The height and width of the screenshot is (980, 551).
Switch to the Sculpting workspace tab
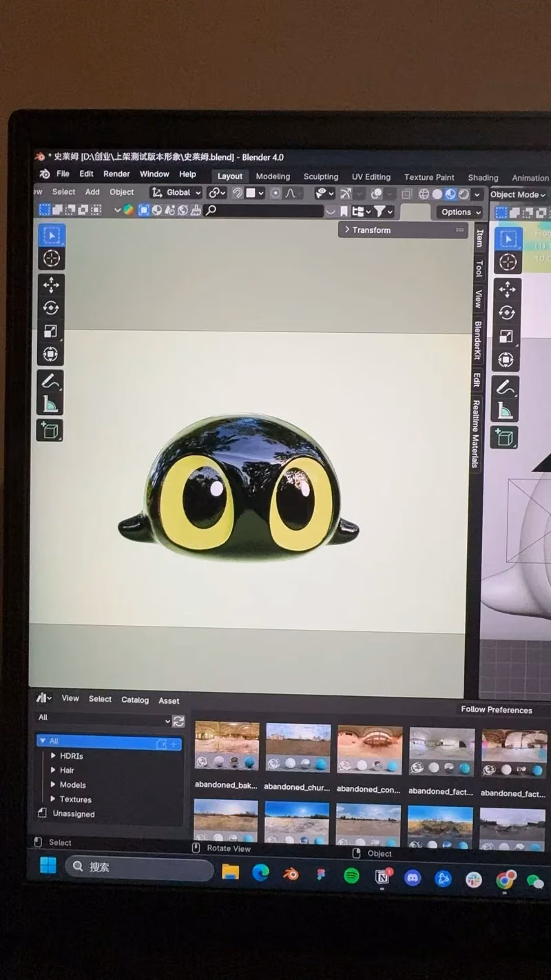click(321, 177)
